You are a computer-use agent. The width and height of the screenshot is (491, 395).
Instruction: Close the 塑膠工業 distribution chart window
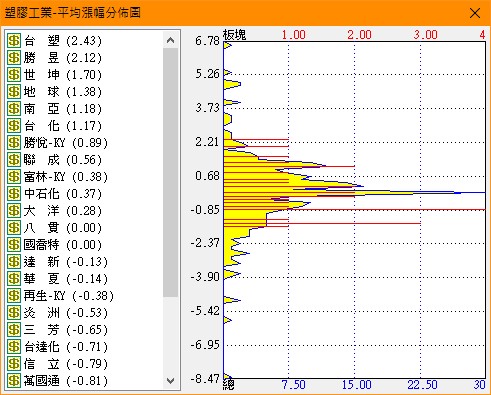[x=475, y=13]
